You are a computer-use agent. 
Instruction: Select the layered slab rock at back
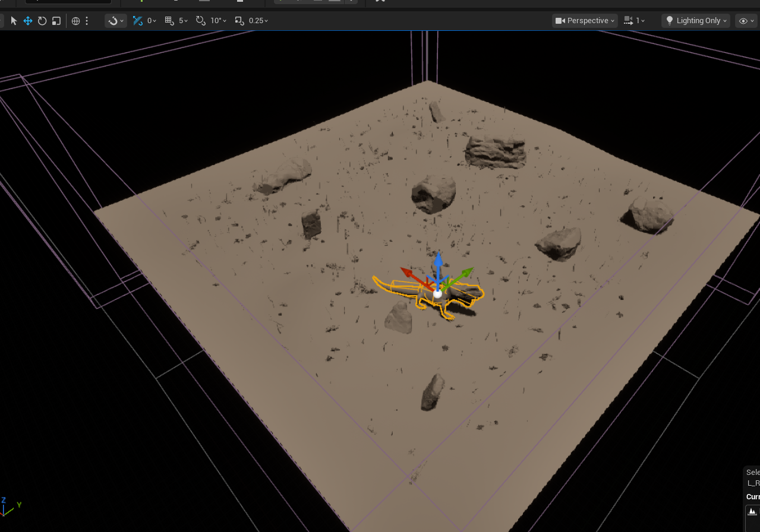click(496, 151)
